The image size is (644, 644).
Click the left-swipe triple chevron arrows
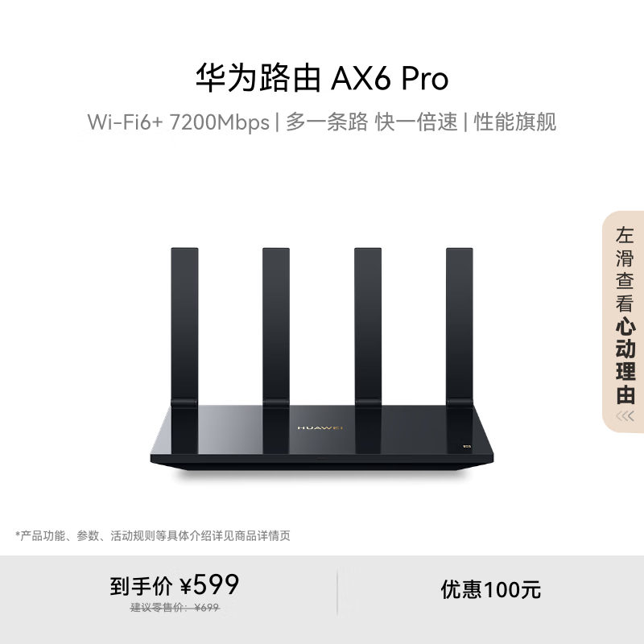coord(625,416)
